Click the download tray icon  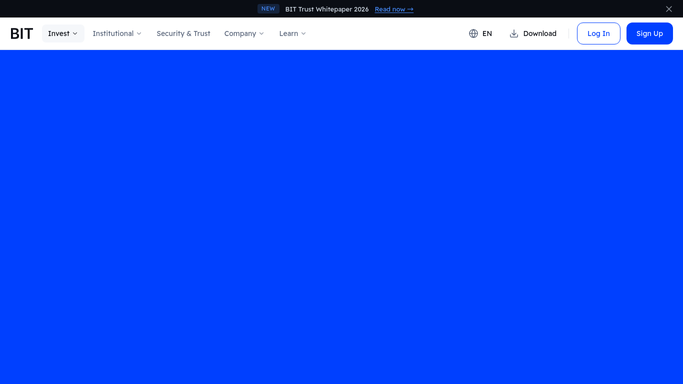(514, 34)
